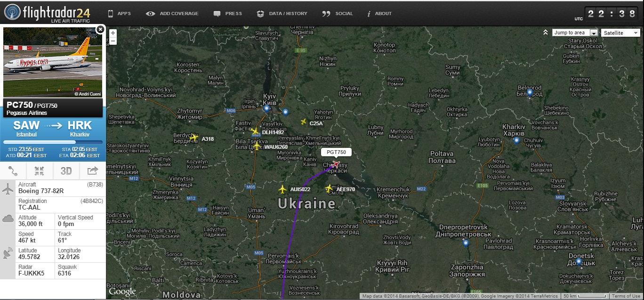Open the Jump to area dropdown
Screen dimensions: 644x300
pyautogui.click(x=575, y=32)
